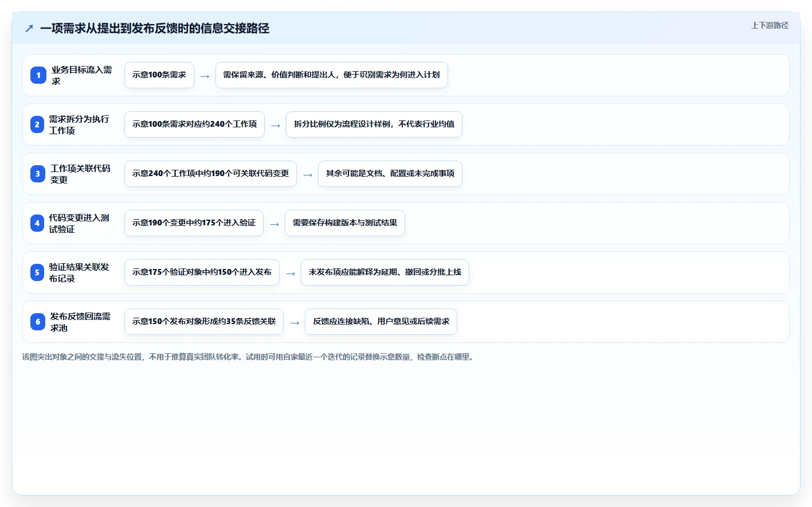The image size is (812, 507).
Task: Click the note 需保留来源、价值判断和提出人
Action: 332,75
